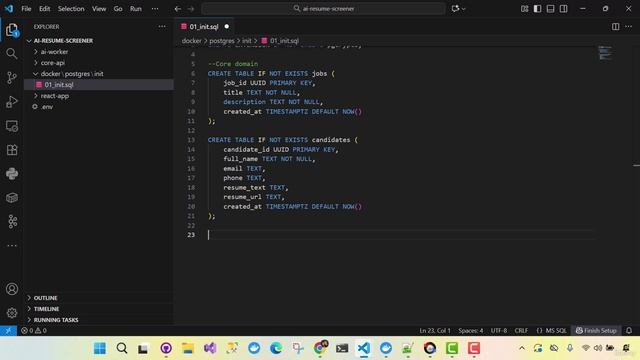
Task: Select 01_init.sql in the Explorer tree
Action: (59, 85)
